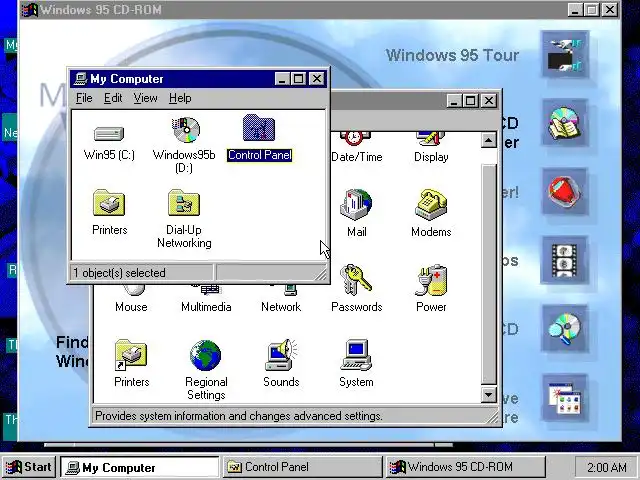This screenshot has width=640, height=480.
Task: Click the red bucket icon on the CD-ROM screen
Action: tap(565, 191)
